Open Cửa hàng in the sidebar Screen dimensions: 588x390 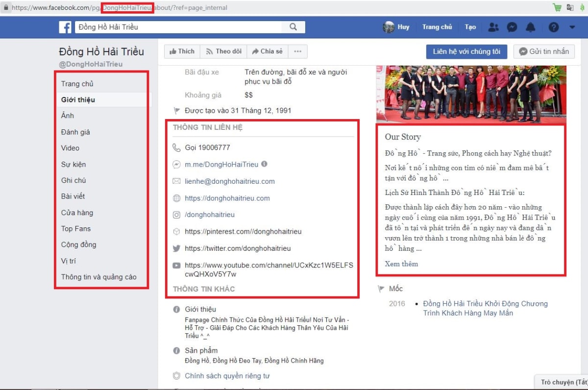77,213
